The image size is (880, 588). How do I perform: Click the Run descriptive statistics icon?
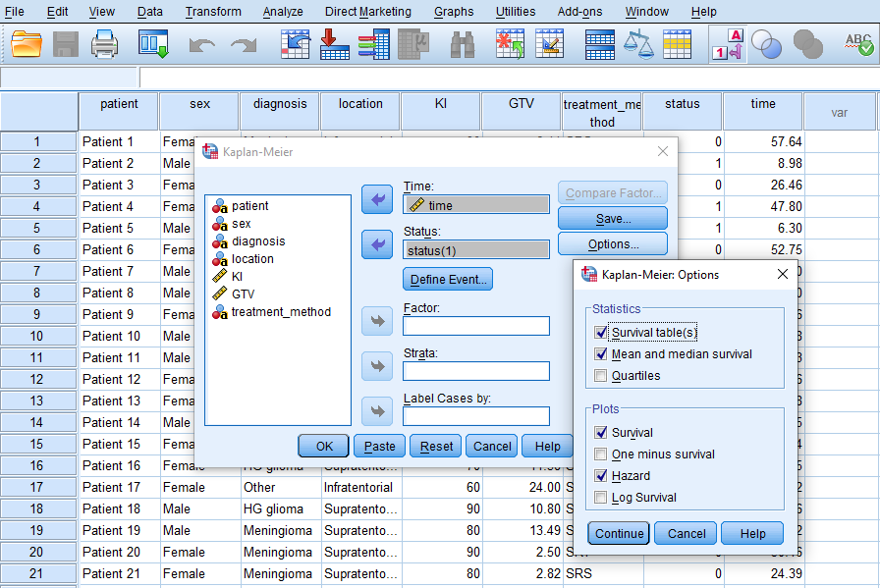tap(413, 44)
